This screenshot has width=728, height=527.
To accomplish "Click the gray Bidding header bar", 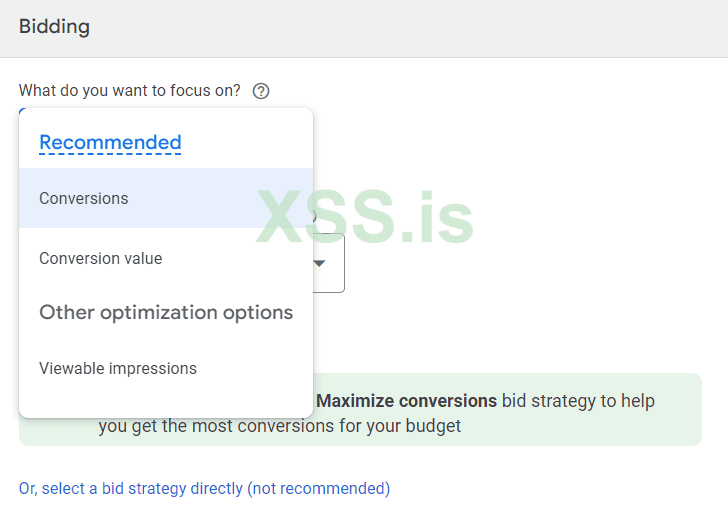I will point(400,28).
